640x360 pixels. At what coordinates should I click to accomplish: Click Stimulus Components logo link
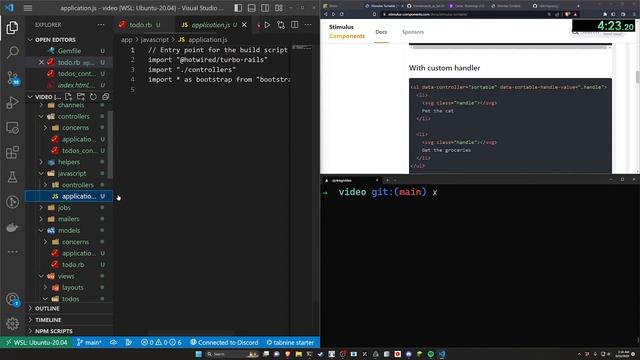(x=347, y=31)
